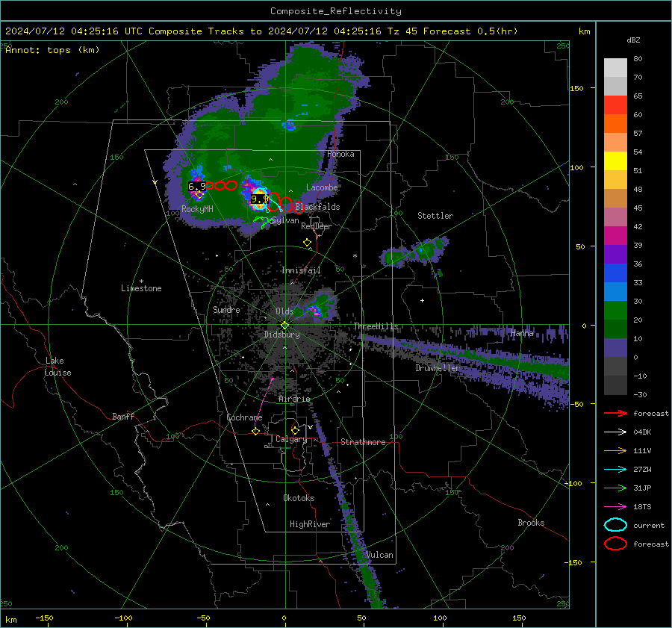Viewport: 672px width, 628px height.
Task: Click the 'Annot: tops (km)' annotation text
Action: [52, 50]
